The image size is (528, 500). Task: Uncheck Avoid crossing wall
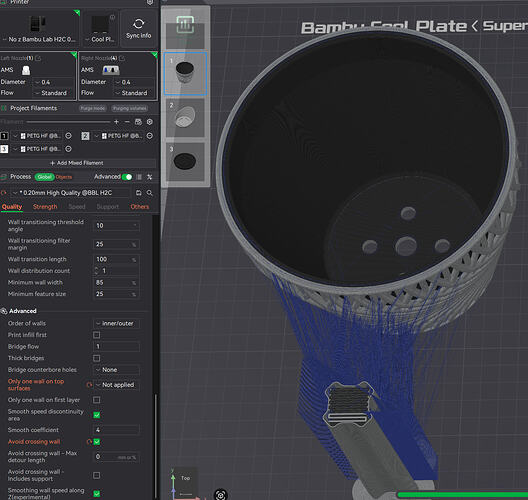coord(97,442)
